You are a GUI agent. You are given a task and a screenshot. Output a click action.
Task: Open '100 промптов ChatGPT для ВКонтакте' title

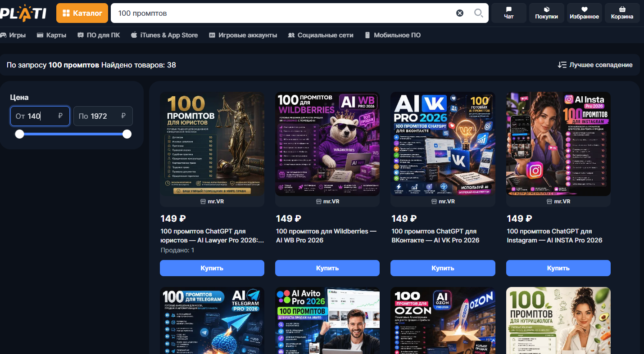click(x=435, y=236)
